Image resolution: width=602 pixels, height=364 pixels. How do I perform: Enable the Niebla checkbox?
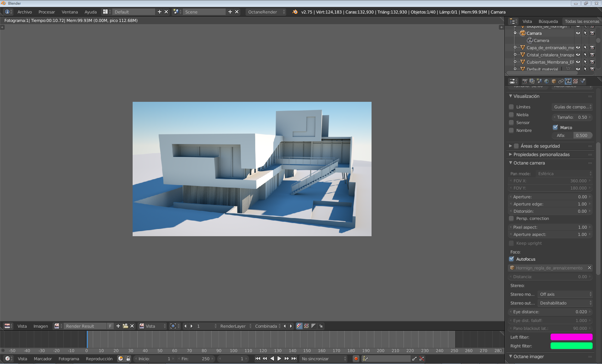(511, 115)
